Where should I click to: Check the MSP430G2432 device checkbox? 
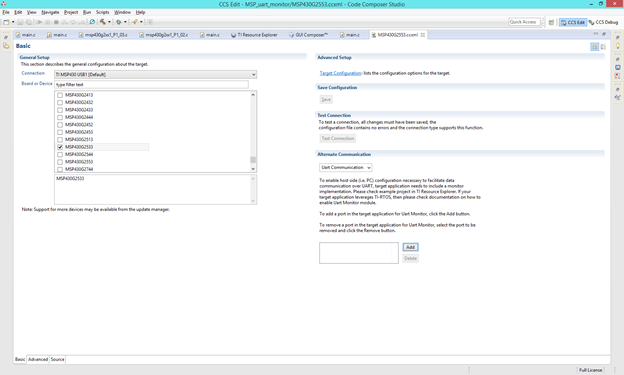click(60, 103)
